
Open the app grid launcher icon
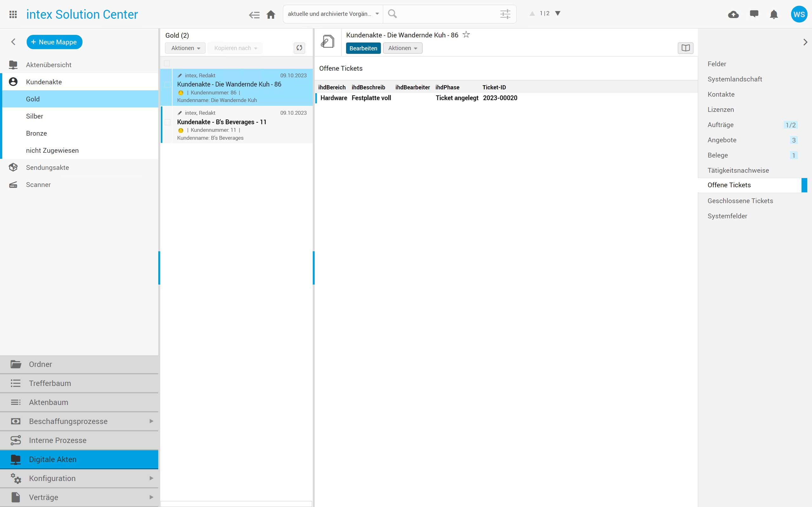pos(13,15)
